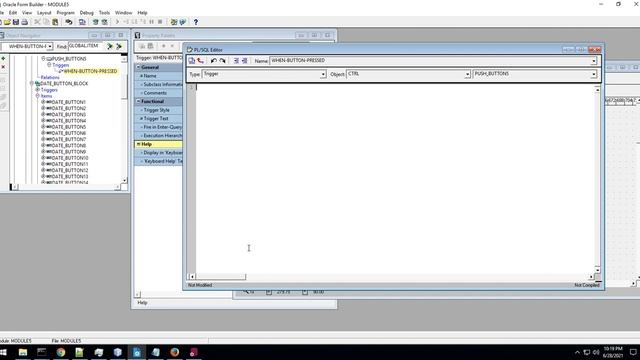Viewport: 640px width, 360px height.
Task: Click the Print icon in main toolbar
Action: tap(24, 22)
